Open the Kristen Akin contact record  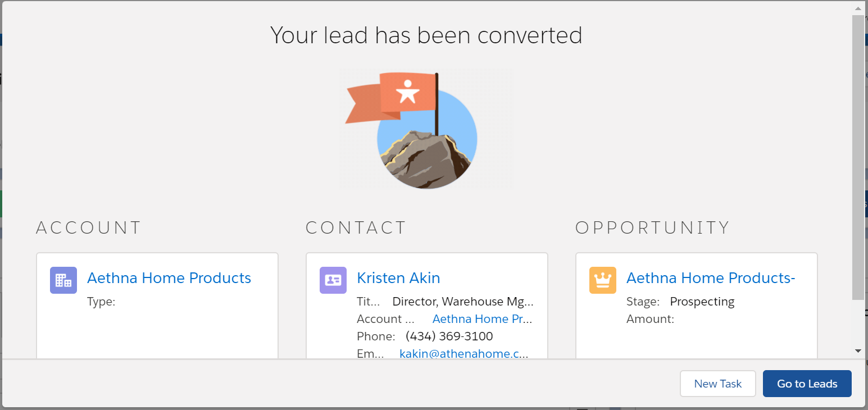[398, 278]
